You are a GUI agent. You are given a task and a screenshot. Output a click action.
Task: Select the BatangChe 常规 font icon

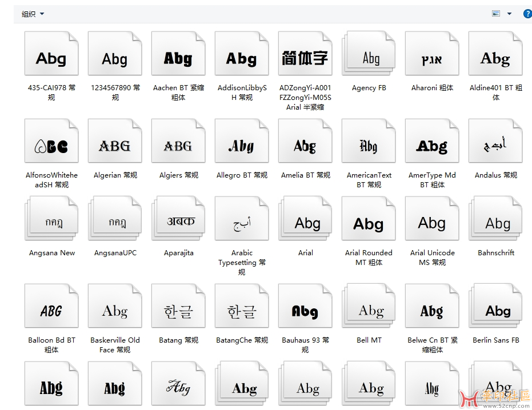242,306
